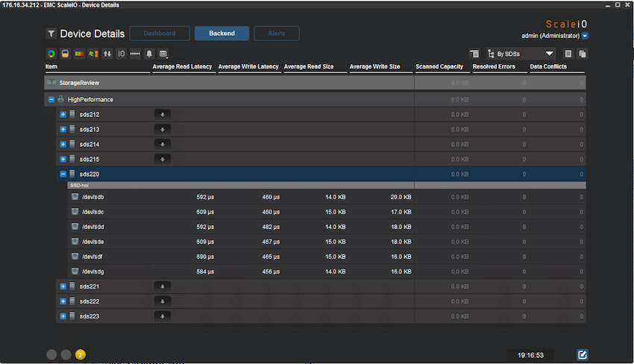Select the /dev/sdc device row
Image resolution: width=634 pixels, height=364 pixels.
327,212
